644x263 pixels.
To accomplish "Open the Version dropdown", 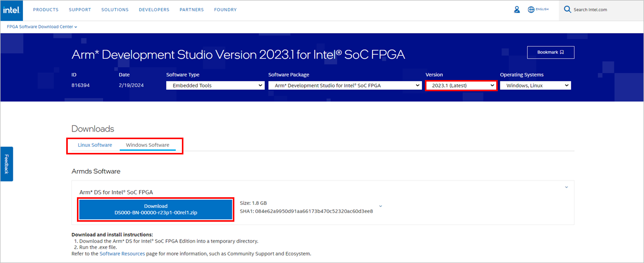I will pos(461,86).
